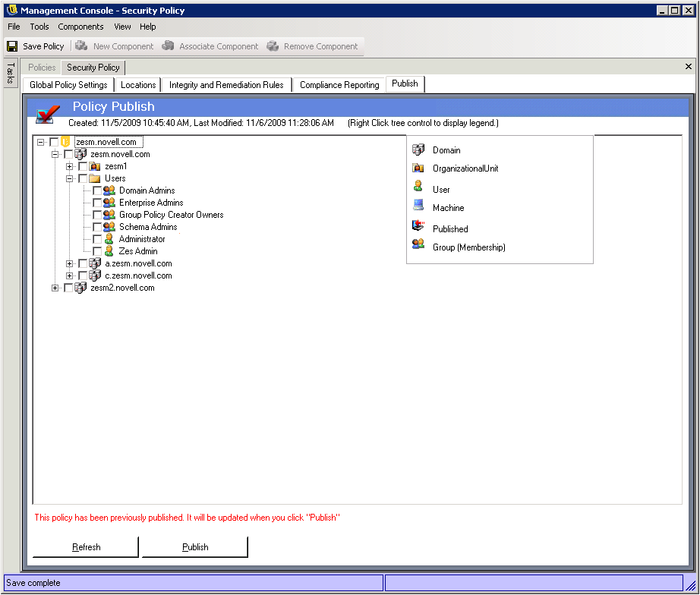Switch to Global Policy Settings tab

[x=68, y=85]
